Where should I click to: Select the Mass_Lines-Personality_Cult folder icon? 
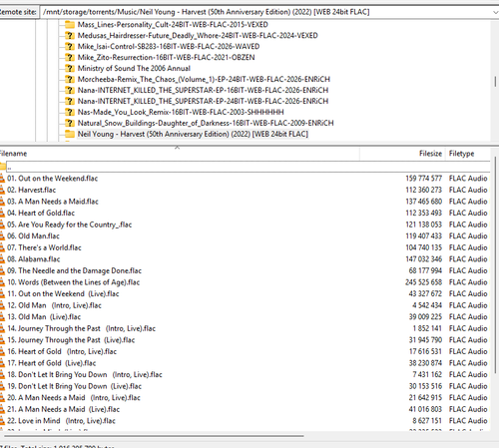70,24
